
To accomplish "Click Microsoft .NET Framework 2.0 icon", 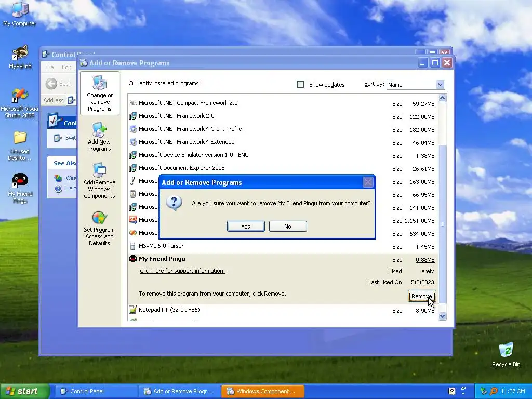I will [x=132, y=116].
